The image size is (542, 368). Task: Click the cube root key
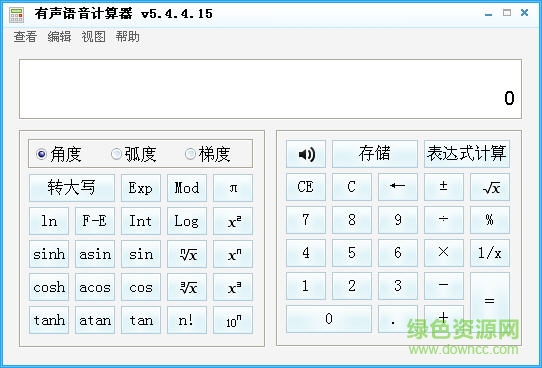(187, 287)
